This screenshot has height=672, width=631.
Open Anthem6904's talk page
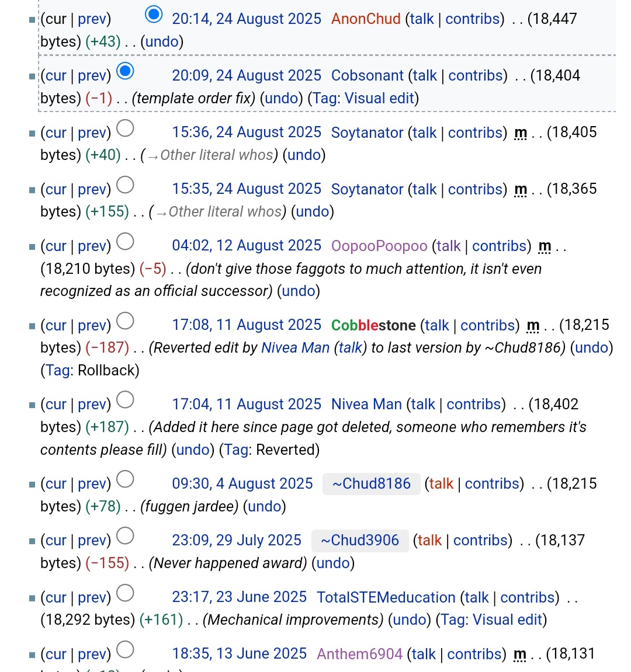[424, 654]
